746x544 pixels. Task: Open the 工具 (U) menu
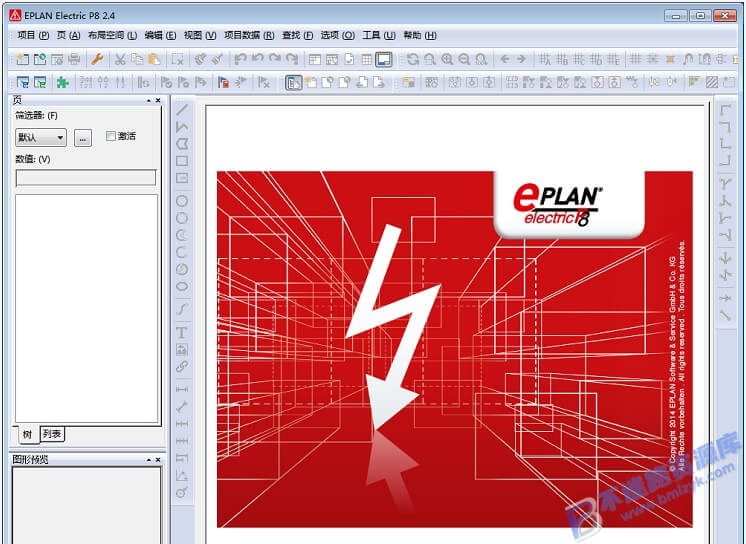coord(379,35)
